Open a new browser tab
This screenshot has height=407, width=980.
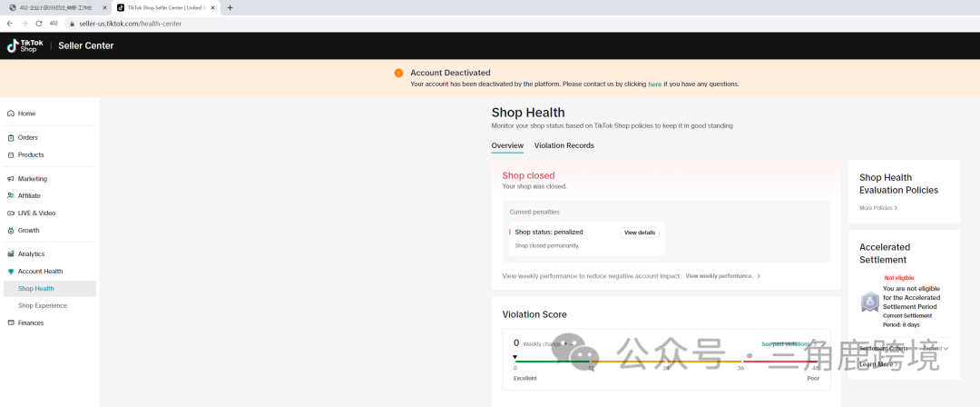tap(230, 7)
